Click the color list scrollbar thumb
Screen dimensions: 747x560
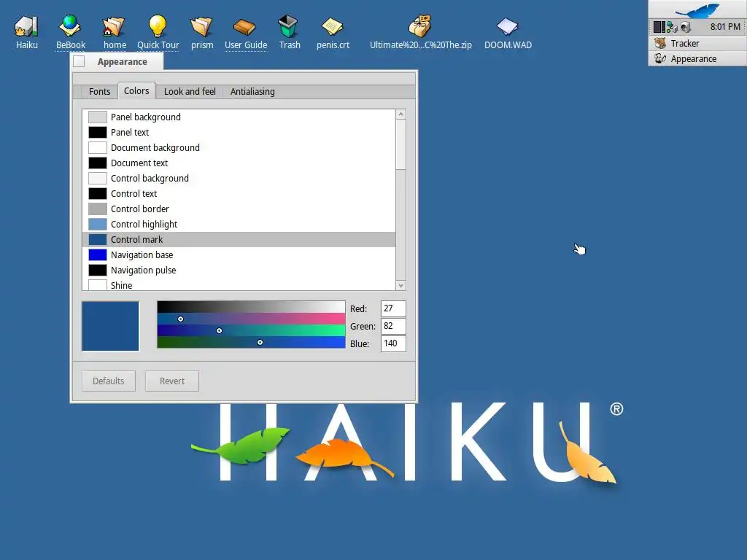[x=400, y=144]
